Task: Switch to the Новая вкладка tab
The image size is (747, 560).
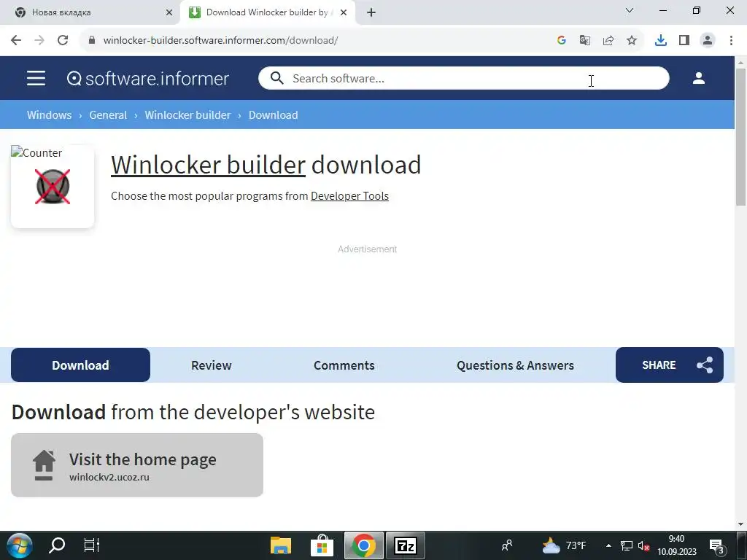Action: [90, 12]
